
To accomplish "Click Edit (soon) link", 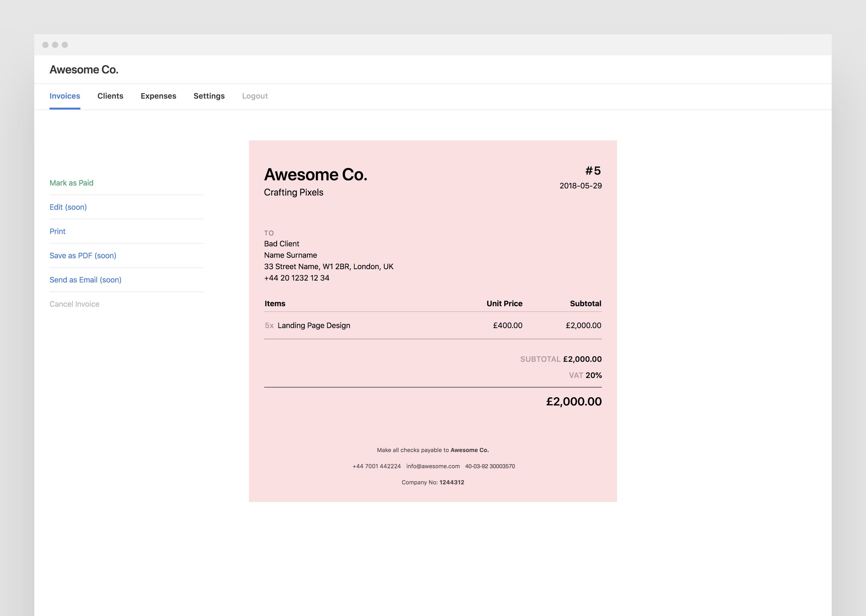I will click(x=68, y=207).
